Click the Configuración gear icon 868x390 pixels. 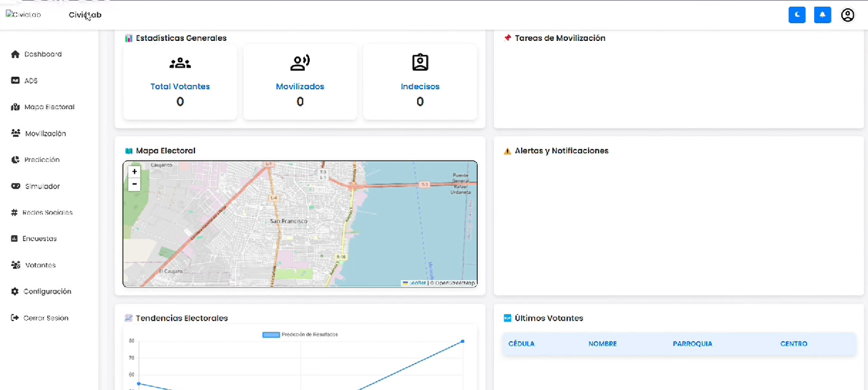point(15,291)
